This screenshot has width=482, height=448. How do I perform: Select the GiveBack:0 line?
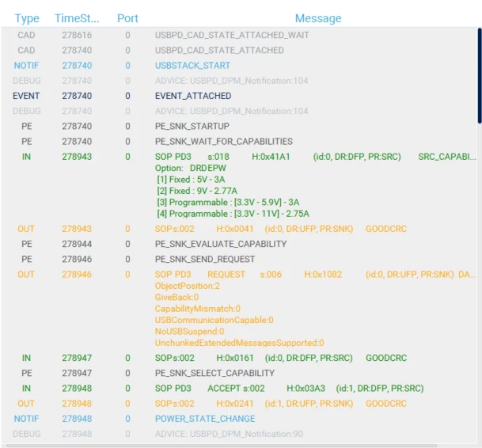click(176, 297)
